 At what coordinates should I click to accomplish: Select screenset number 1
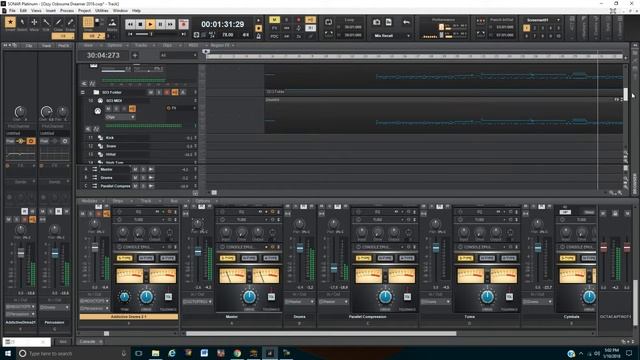(527, 28)
